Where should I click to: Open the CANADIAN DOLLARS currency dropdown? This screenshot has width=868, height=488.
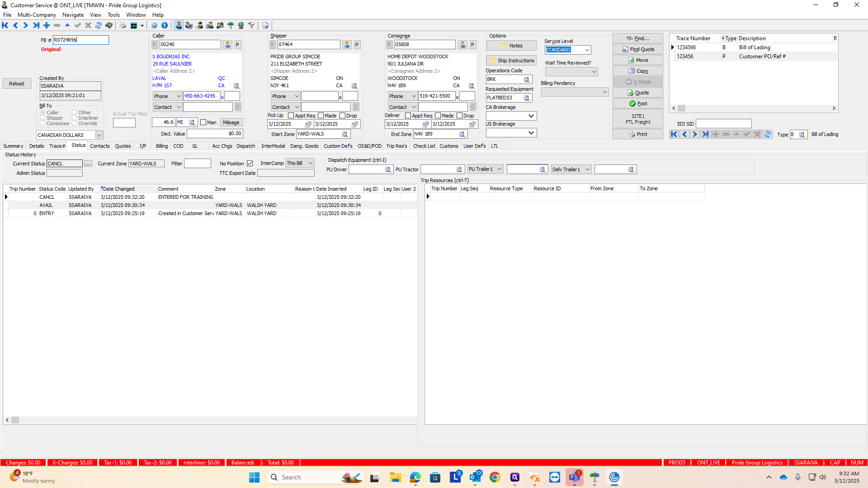[x=99, y=135]
